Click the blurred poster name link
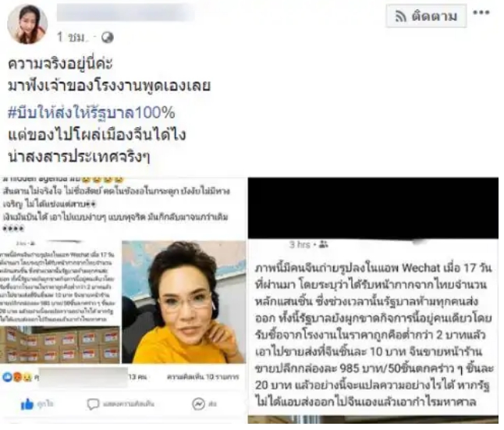Viewport: 504px width, 430px height. click(126, 12)
